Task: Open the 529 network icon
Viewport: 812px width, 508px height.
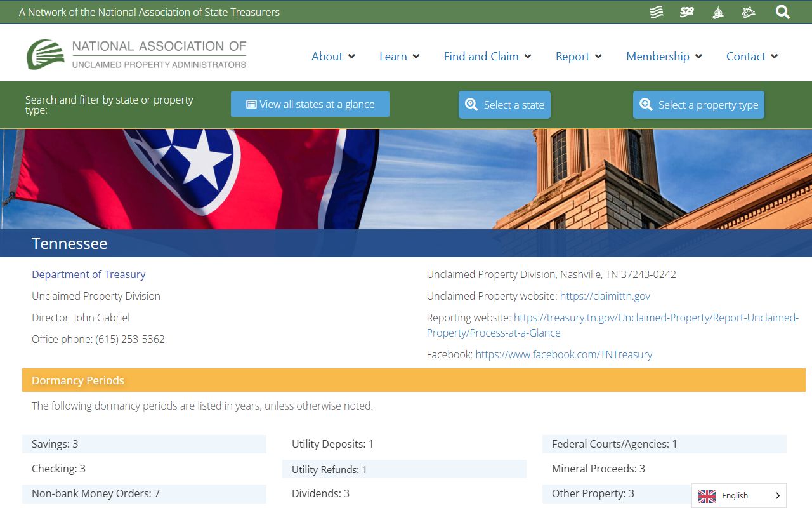Action: (x=687, y=12)
